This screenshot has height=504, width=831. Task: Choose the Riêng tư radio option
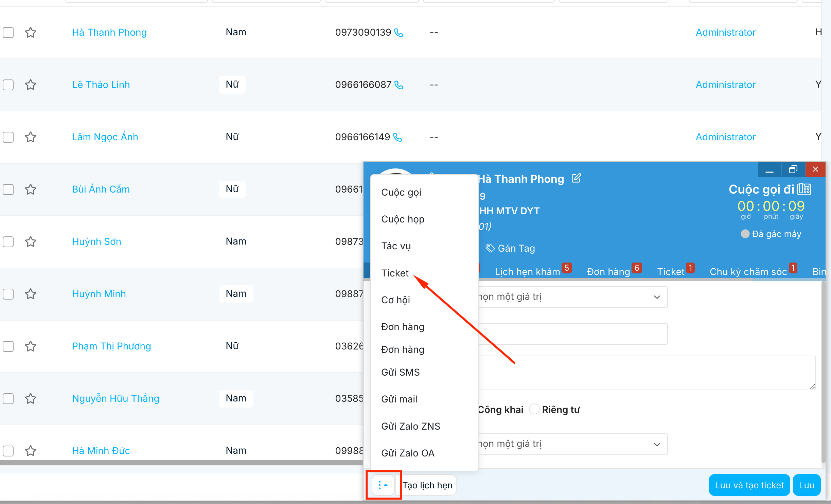click(534, 409)
